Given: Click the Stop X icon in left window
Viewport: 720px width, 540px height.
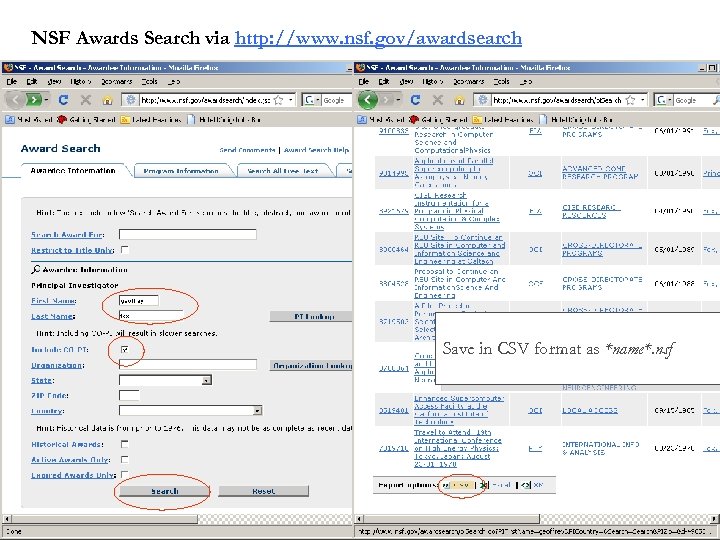Looking at the screenshot, I should tap(85, 100).
